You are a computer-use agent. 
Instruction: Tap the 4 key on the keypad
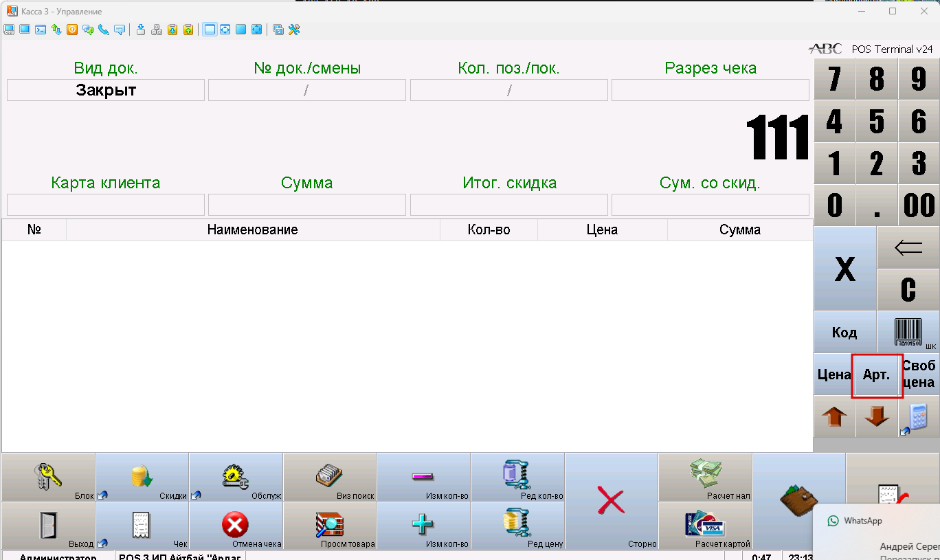click(x=834, y=122)
